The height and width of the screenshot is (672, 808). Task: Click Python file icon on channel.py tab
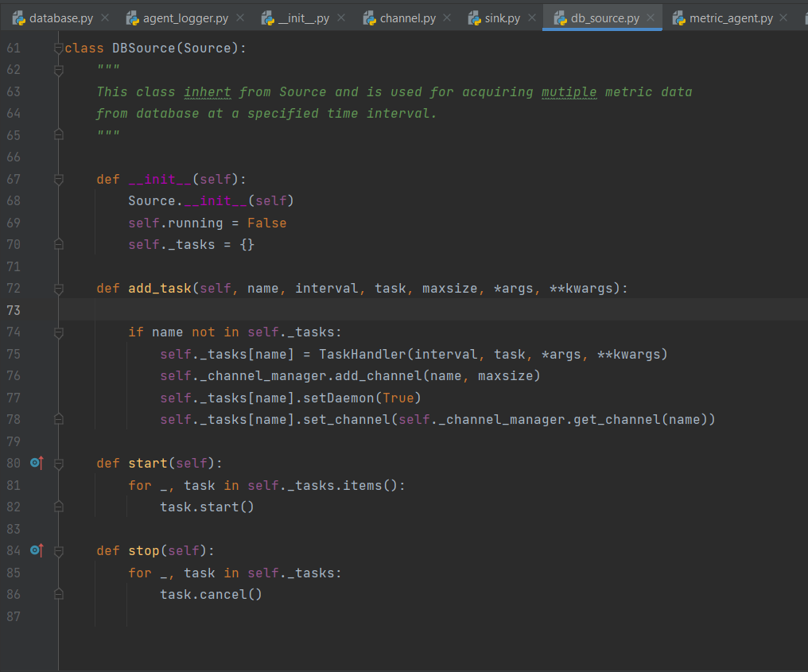(370, 18)
